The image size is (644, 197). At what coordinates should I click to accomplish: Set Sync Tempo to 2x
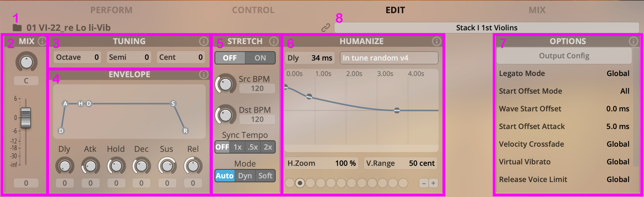(268, 147)
